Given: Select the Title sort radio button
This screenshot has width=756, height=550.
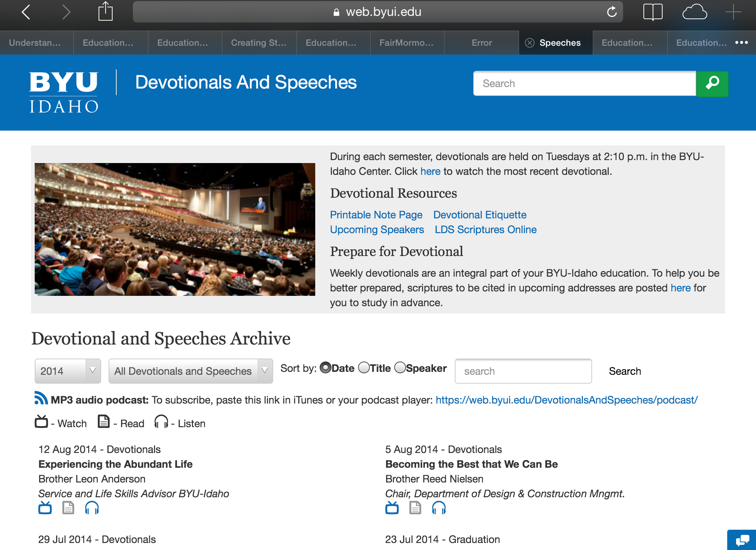Looking at the screenshot, I should (364, 367).
